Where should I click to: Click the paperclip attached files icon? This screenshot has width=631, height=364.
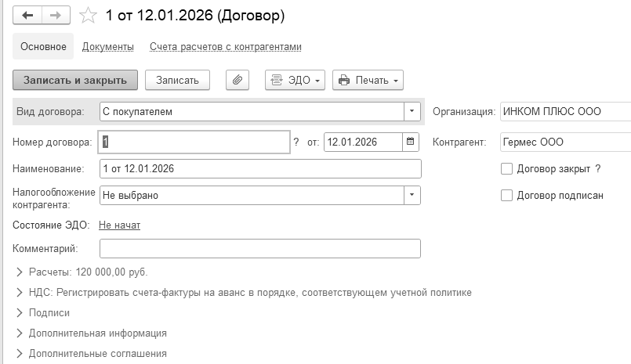(237, 80)
